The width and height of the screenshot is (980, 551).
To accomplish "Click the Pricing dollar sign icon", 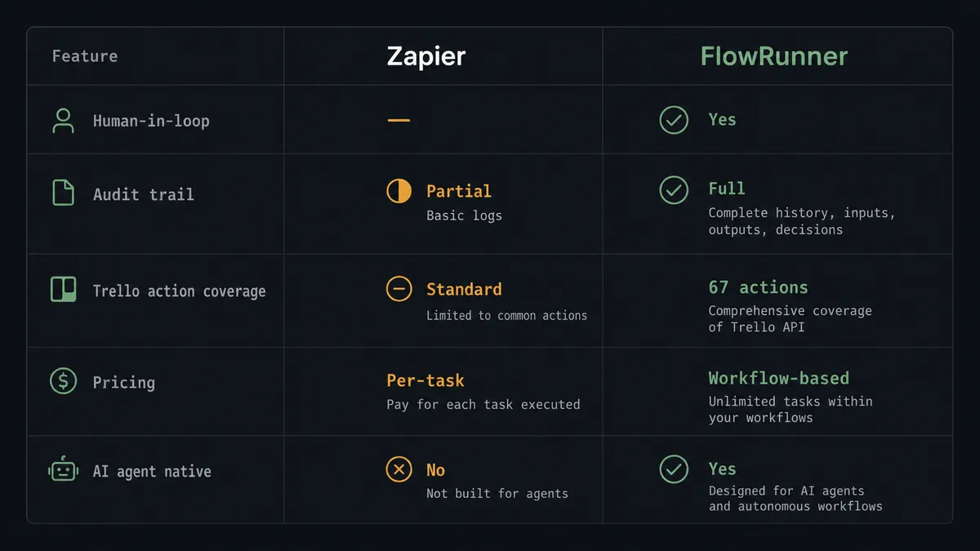I will click(63, 381).
